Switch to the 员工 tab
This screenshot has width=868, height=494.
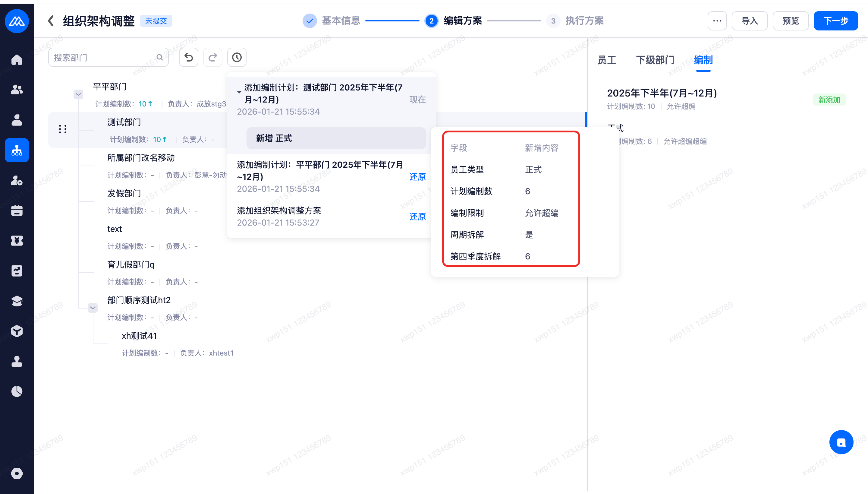[x=607, y=60]
